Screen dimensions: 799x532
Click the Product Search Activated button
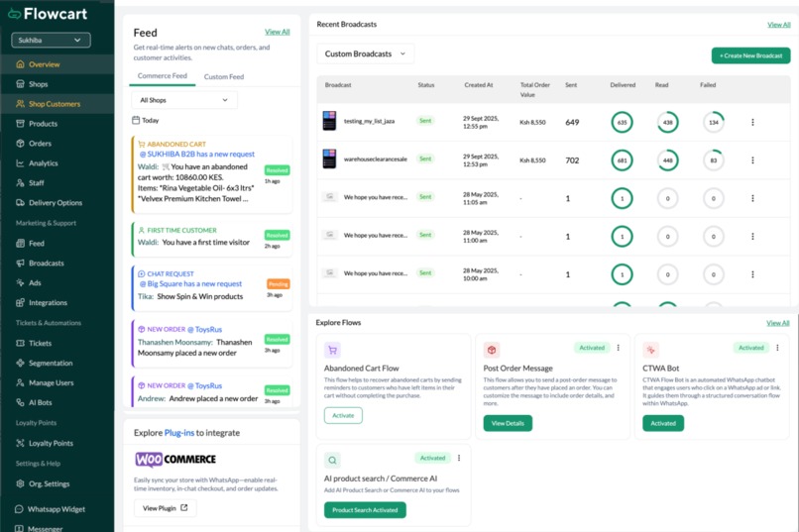365,509
